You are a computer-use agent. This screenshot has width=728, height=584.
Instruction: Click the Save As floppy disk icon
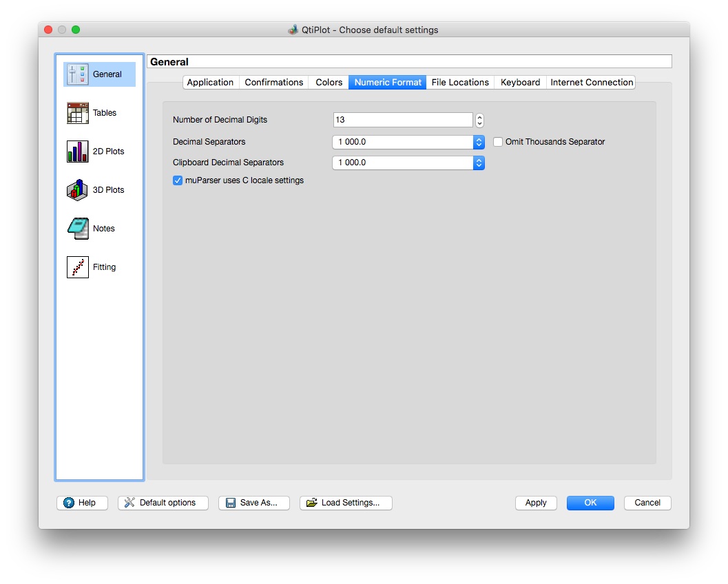[x=231, y=503]
